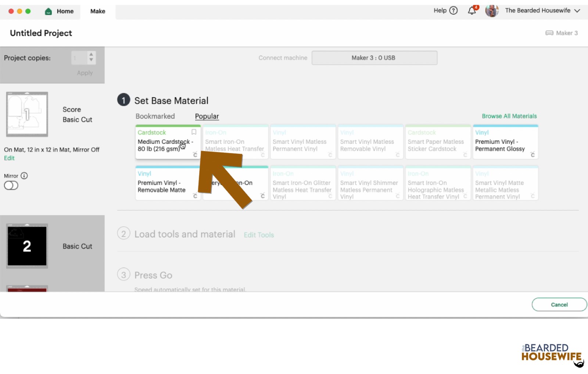Viewport: 588px width, 374px height.
Task: Switch to the Bookmarked materials tab
Action: pyautogui.click(x=155, y=116)
